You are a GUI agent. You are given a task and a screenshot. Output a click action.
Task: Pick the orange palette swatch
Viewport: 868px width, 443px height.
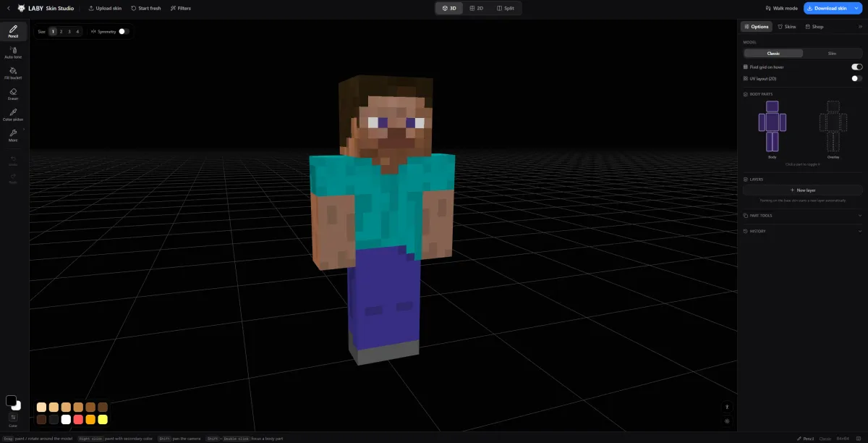coord(90,419)
